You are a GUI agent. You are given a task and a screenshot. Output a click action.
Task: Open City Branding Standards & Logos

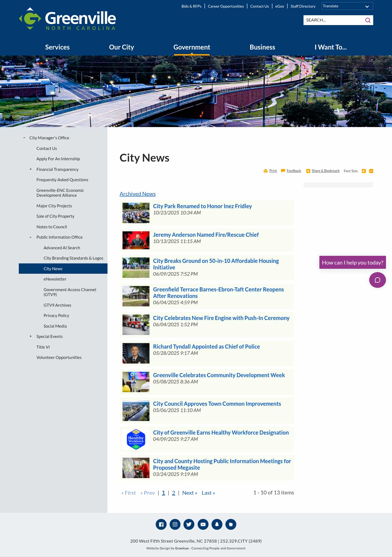[x=73, y=258]
